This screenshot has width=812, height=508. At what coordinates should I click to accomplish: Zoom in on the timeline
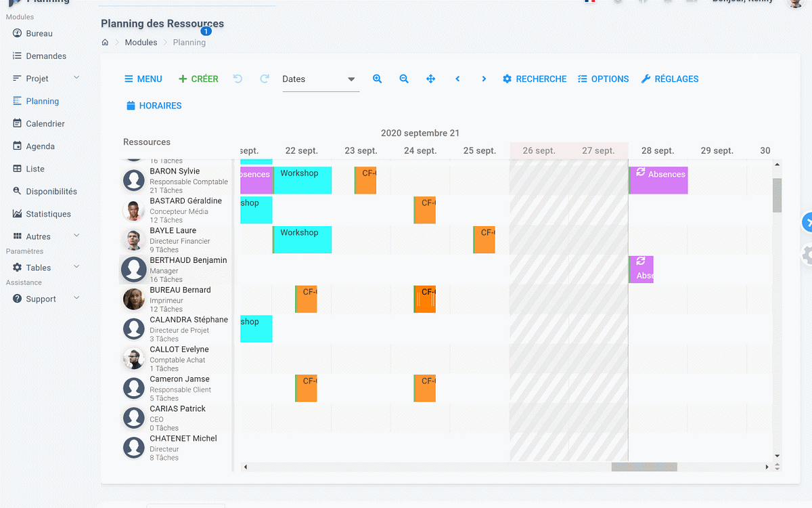pyautogui.click(x=378, y=79)
